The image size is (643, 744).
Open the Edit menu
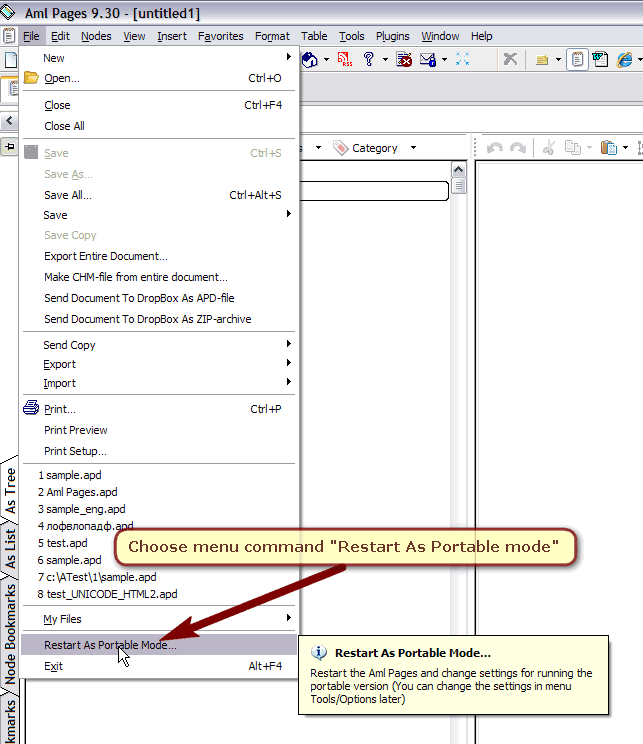click(x=60, y=36)
